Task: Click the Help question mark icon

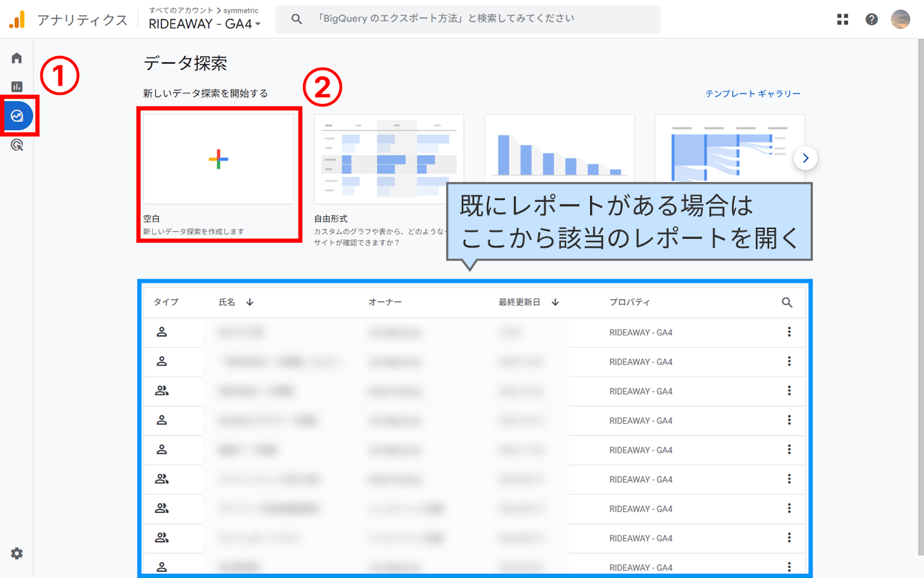Action: pyautogui.click(x=871, y=18)
